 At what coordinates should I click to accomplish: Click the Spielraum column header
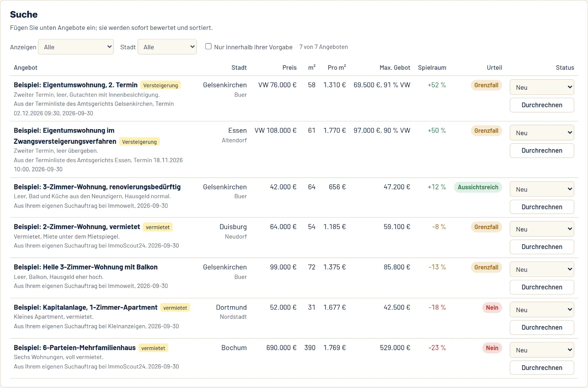coord(432,68)
